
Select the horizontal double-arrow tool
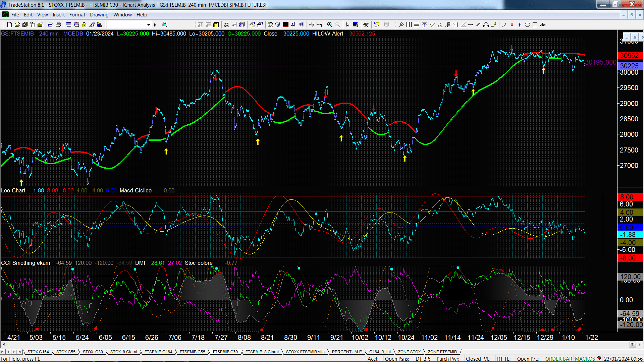coord(471,25)
